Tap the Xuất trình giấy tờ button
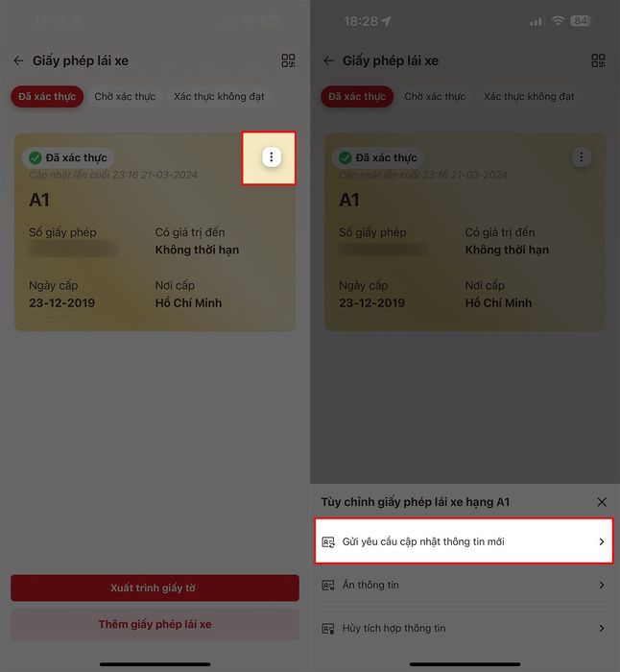This screenshot has height=672, width=620. tap(155, 588)
